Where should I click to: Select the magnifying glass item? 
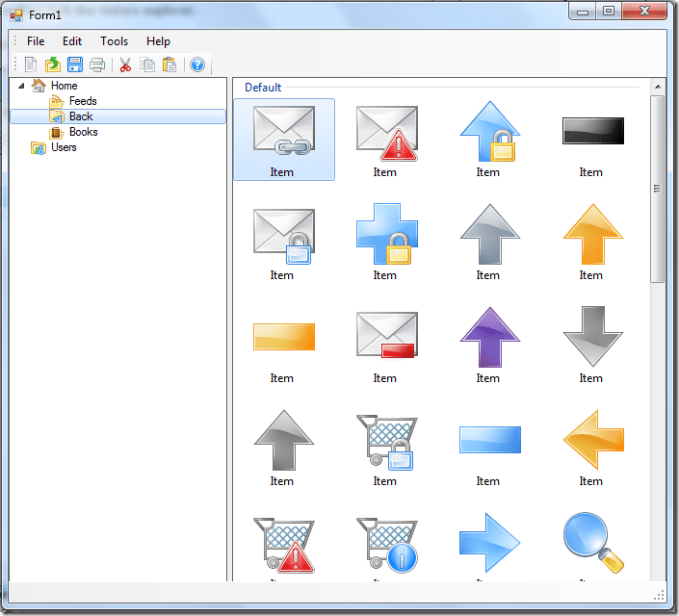pyautogui.click(x=593, y=544)
